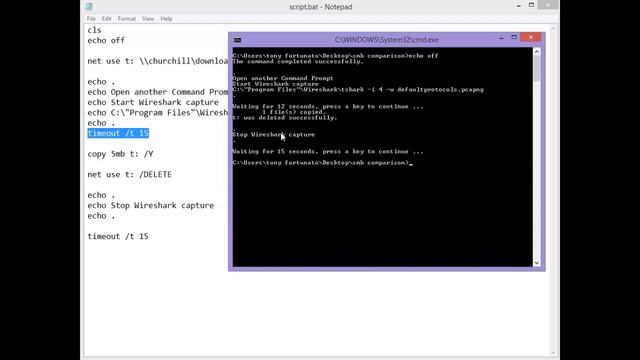Click 'echo Open another Command Prom' line

[158, 92]
